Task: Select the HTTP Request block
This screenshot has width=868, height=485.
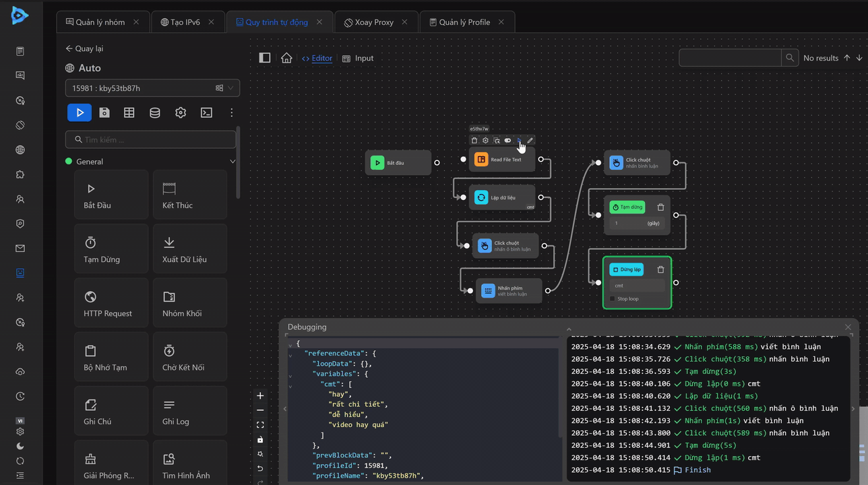Action: [112, 304]
